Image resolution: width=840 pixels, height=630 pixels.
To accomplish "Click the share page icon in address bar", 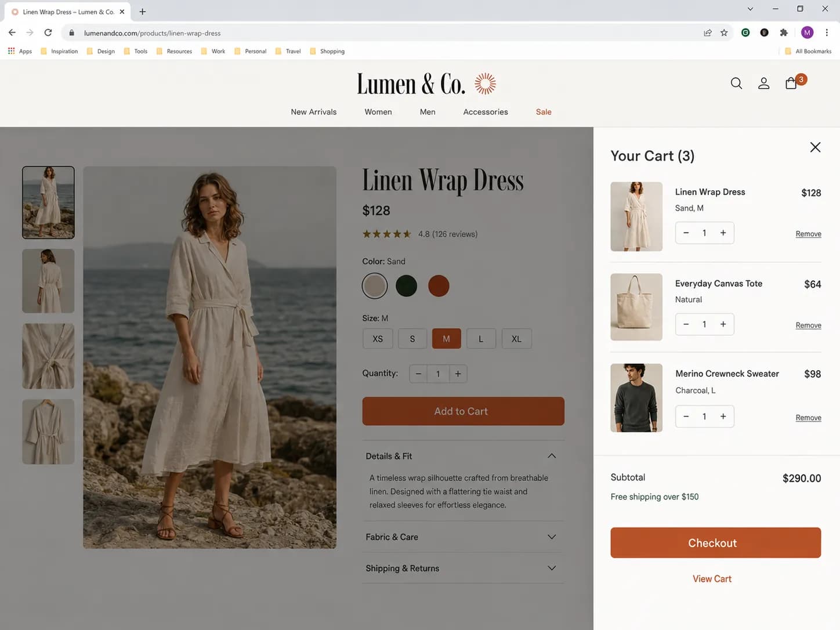I will click(x=708, y=33).
